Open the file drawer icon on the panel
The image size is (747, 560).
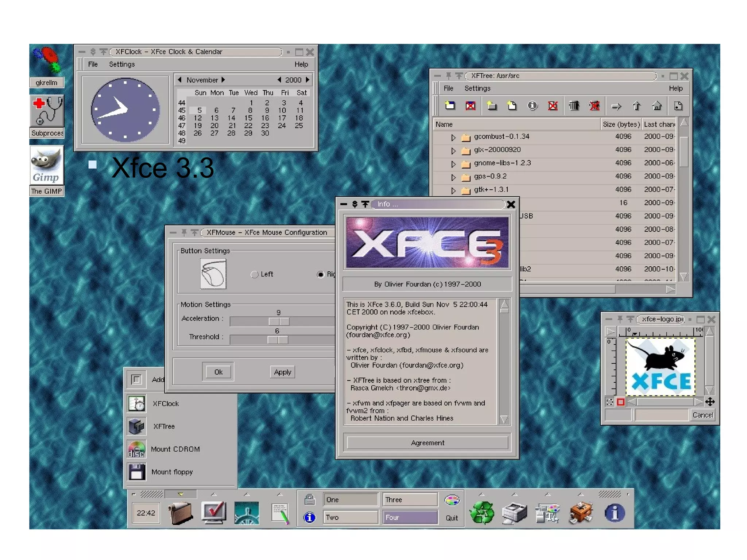click(x=181, y=513)
